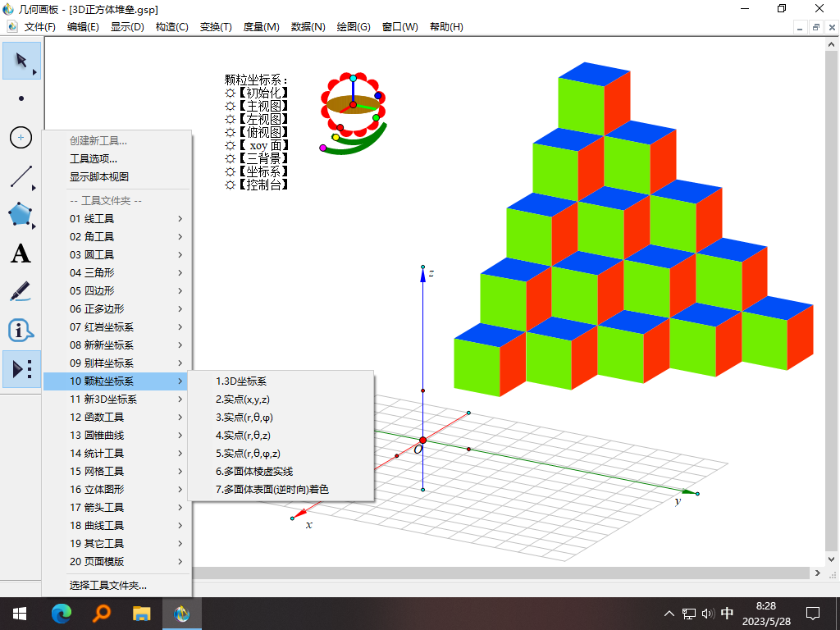Select the text tool
Image resolution: width=840 pixels, height=630 pixels.
click(x=20, y=253)
